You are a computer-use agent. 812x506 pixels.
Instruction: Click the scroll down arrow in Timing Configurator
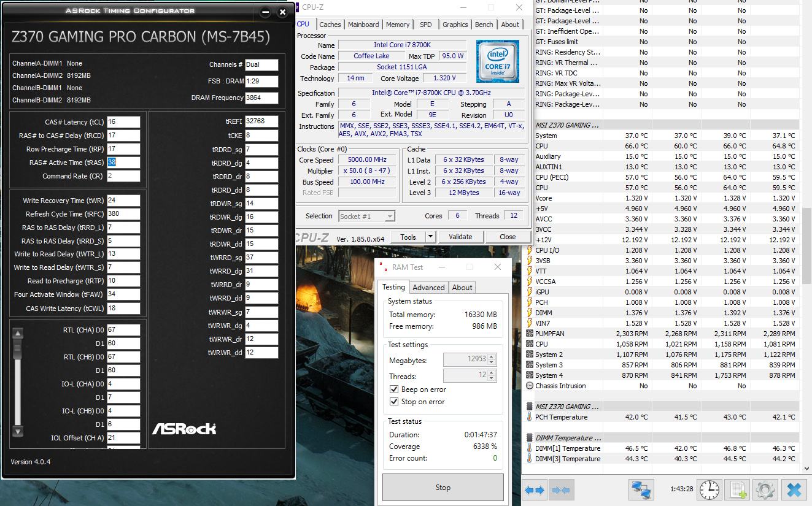click(18, 431)
